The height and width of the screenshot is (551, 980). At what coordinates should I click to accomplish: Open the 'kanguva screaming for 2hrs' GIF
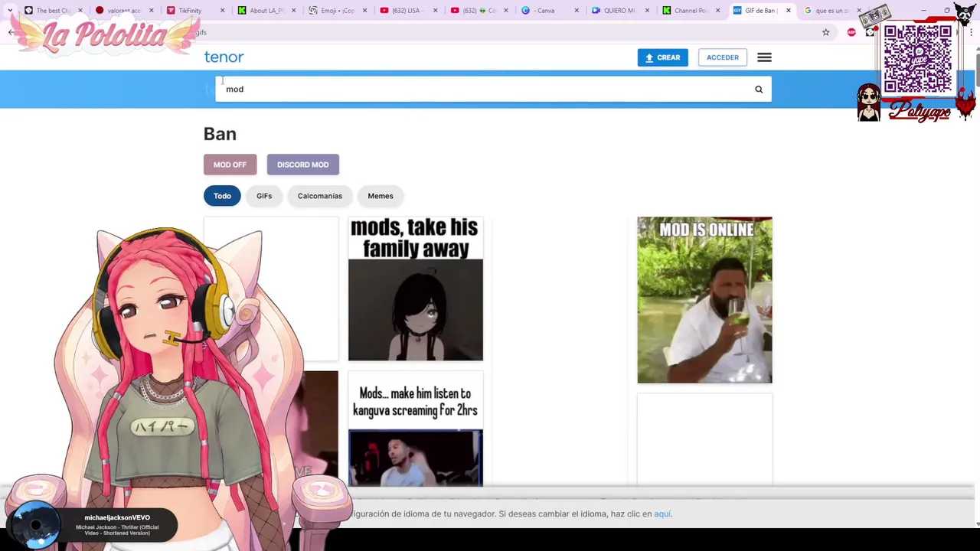pyautogui.click(x=416, y=429)
